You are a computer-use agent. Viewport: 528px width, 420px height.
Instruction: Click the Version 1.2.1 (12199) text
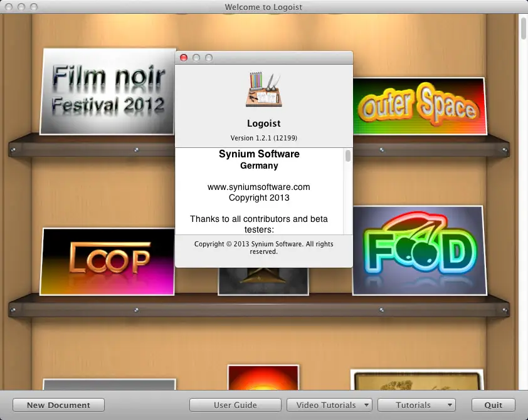pos(263,138)
